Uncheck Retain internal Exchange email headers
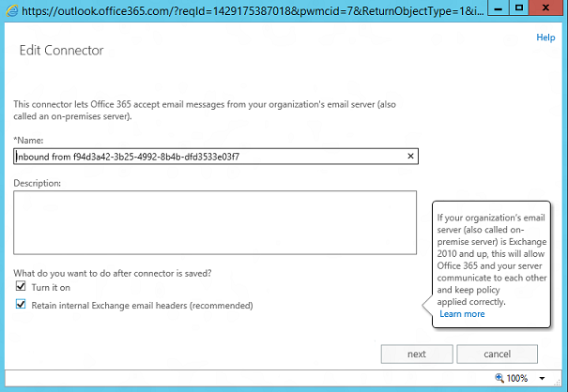568x392 pixels. (21, 304)
